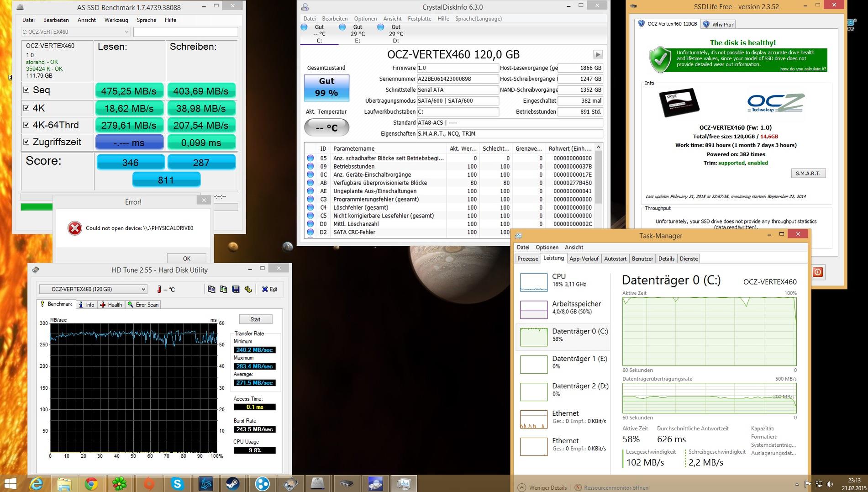The height and width of the screenshot is (492, 868).
Task: Click the HD Tune save screenshot floppy icon
Action: 236,289
